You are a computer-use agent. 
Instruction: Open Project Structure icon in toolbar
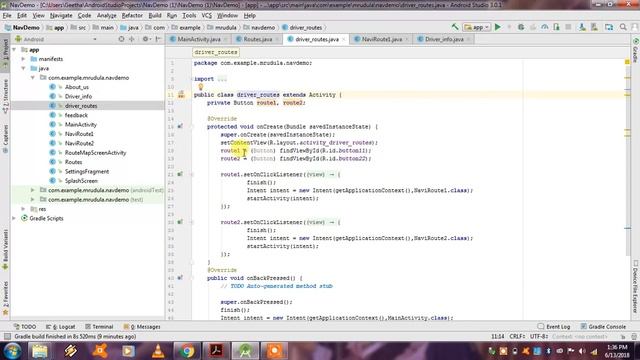pyautogui.click(x=609, y=27)
